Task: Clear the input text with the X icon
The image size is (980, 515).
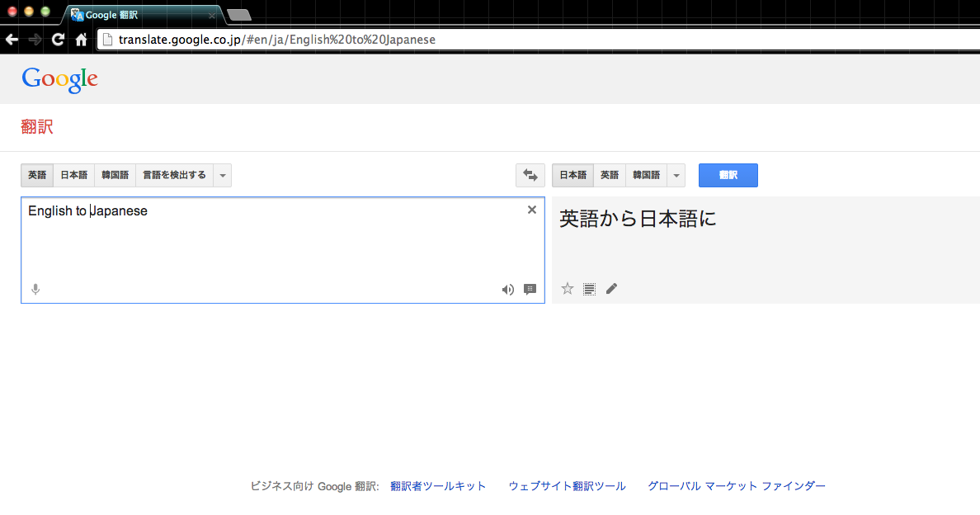Action: pos(532,210)
